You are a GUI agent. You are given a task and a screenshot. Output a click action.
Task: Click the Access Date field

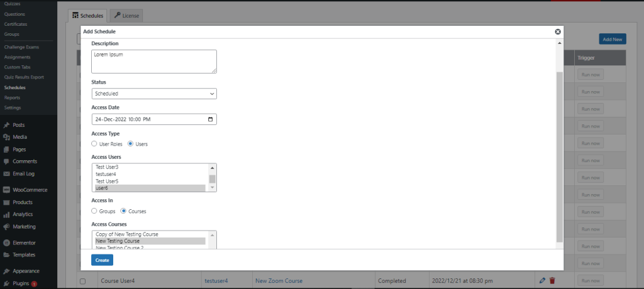[x=154, y=119]
